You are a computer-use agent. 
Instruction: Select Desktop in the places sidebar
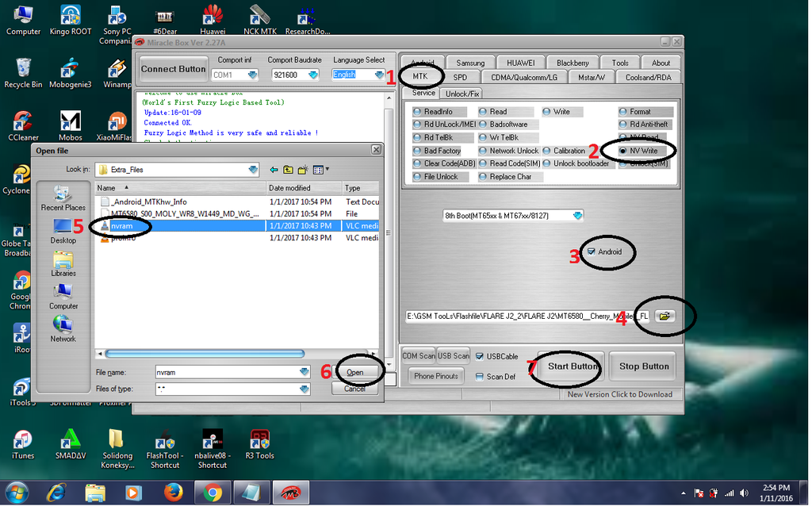pos(63,231)
